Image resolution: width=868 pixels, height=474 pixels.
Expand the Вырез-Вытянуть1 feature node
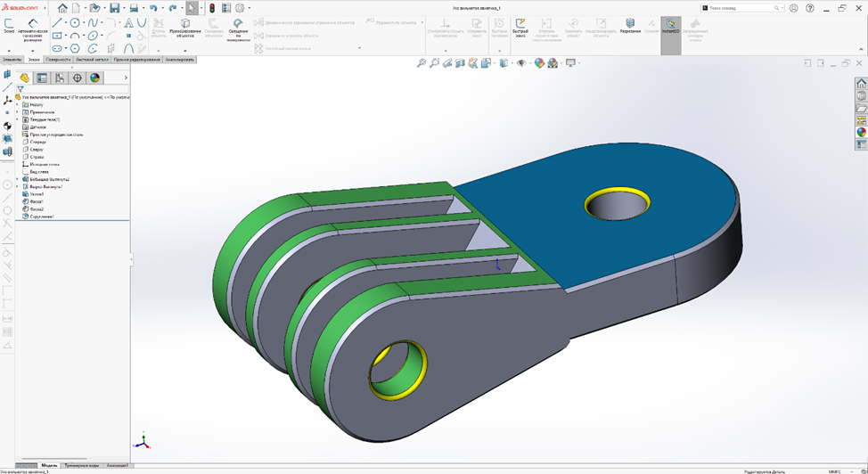point(17,186)
